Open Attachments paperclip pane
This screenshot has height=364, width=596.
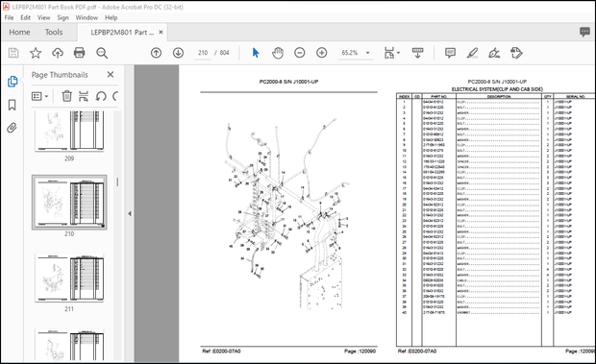[12, 128]
